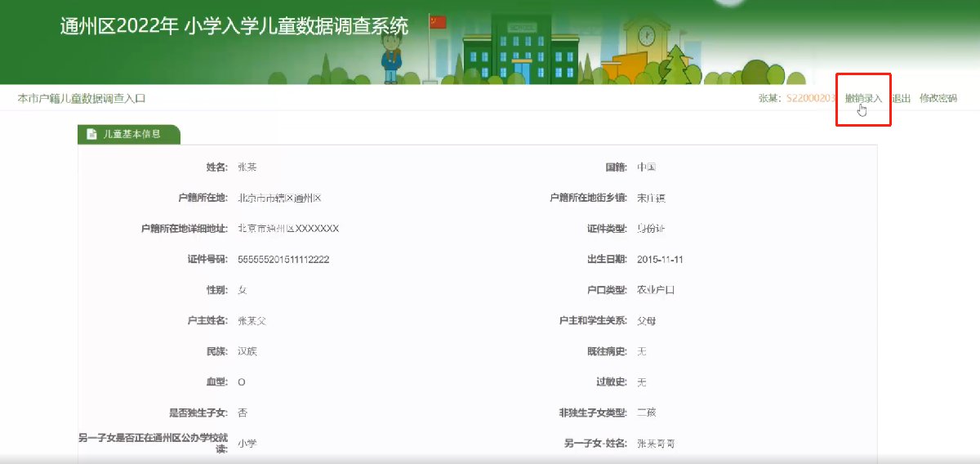The width and height of the screenshot is (980, 464).
Task: Open the 修改密码 change password link
Action: point(938,98)
